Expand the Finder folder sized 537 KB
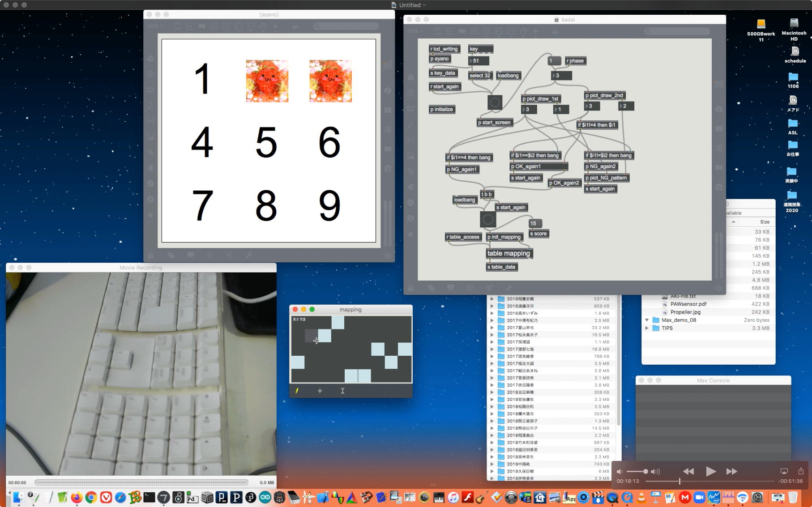The width and height of the screenshot is (812, 507). [x=492, y=299]
